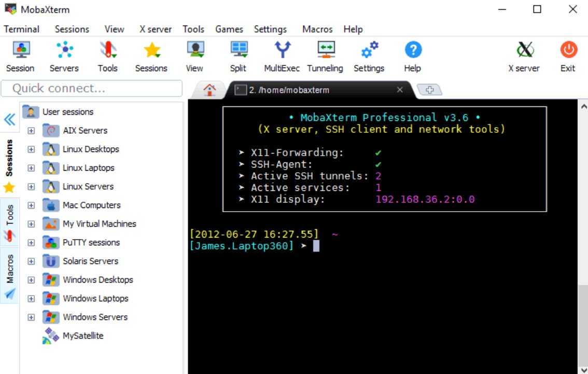
Task: Expand the Linux Servers folder
Action: point(31,186)
